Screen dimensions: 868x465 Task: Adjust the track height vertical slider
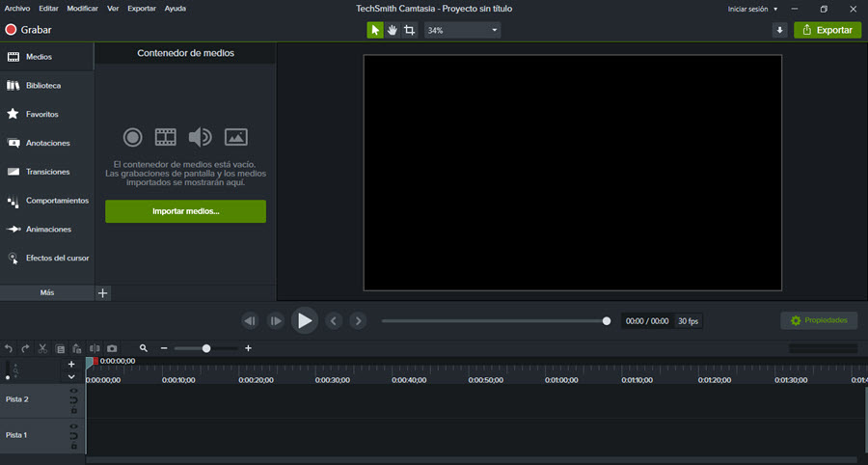pos(8,369)
